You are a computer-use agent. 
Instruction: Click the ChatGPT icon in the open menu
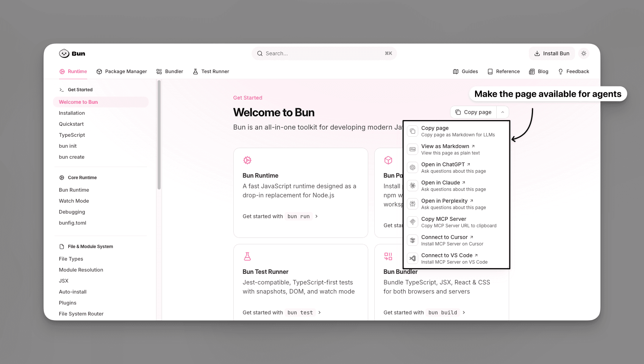point(413,167)
